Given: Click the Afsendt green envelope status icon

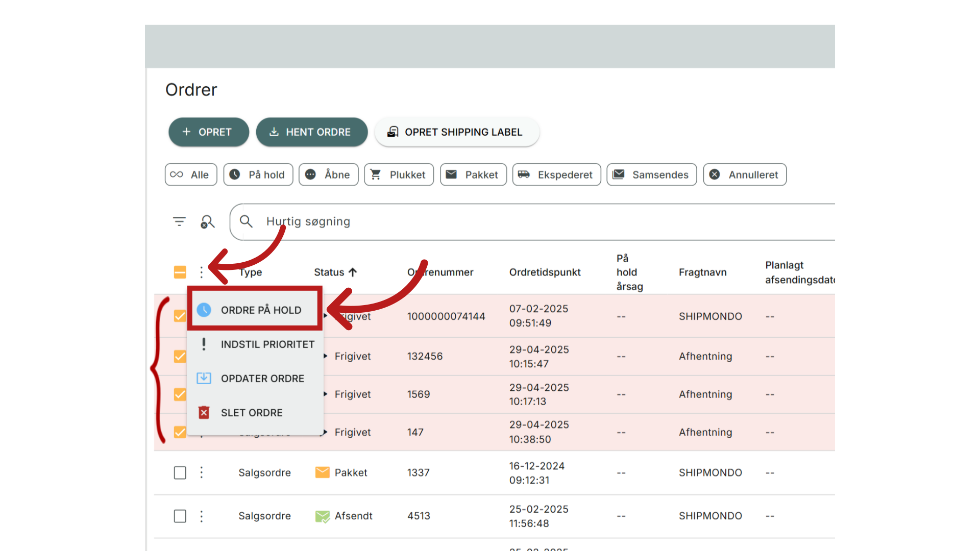Looking at the screenshot, I should (322, 516).
